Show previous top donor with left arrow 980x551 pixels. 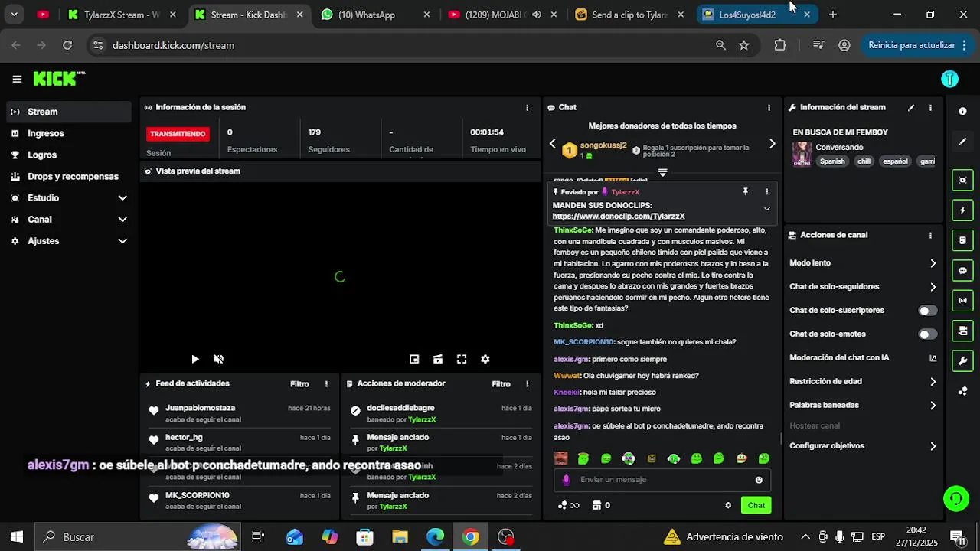click(x=553, y=144)
